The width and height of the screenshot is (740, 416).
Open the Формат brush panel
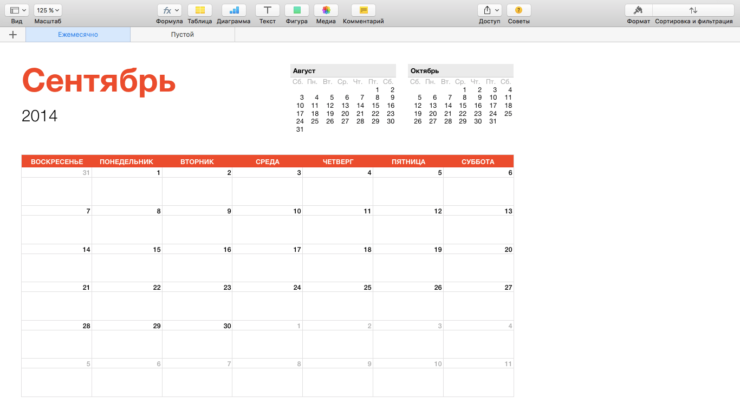[x=638, y=10]
